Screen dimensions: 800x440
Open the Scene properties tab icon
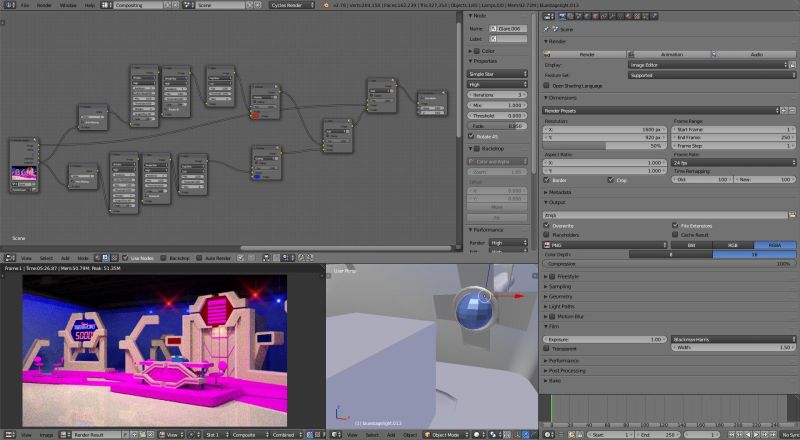579,16
